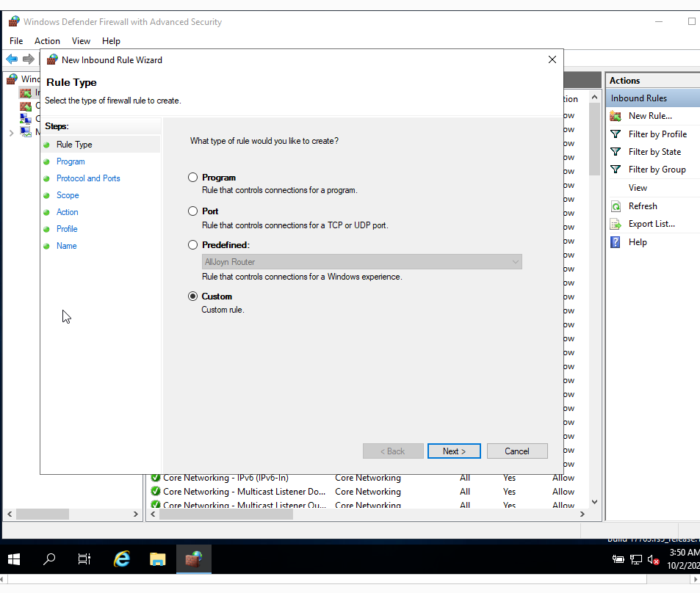Screen dimensions: 700x593
Task: Click the muted volume tray icon
Action: [x=654, y=559]
